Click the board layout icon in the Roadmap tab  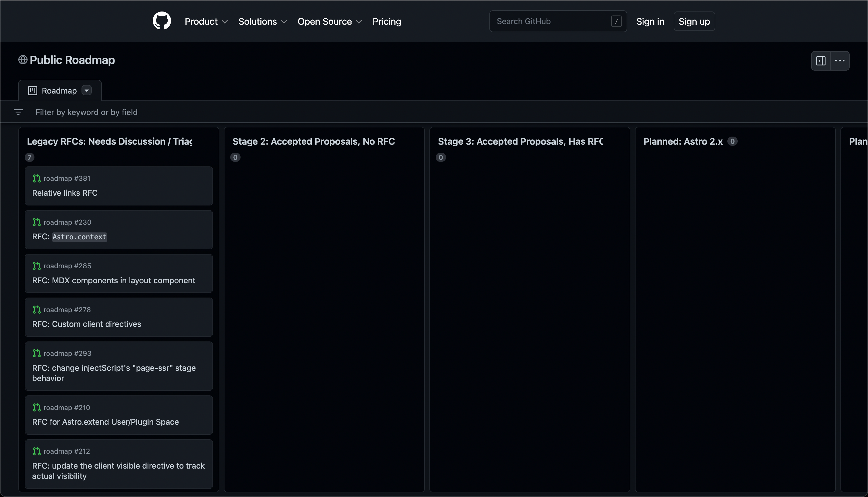point(32,90)
